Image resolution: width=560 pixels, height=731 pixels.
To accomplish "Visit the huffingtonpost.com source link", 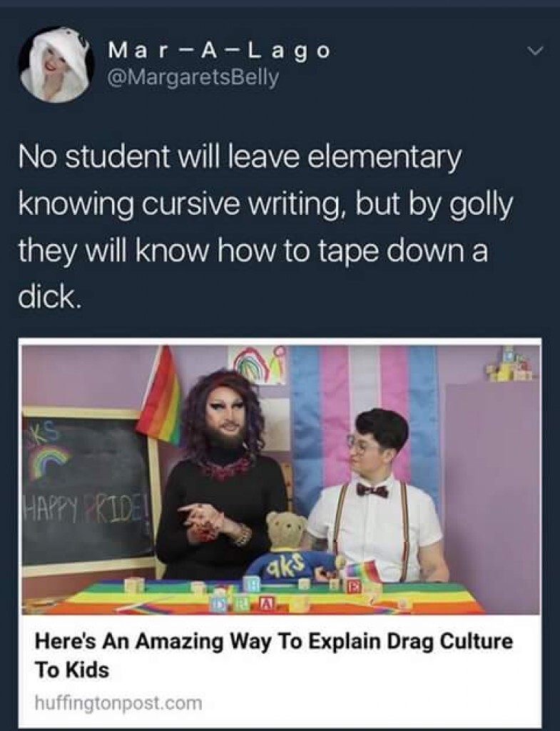I will pyautogui.click(x=119, y=702).
